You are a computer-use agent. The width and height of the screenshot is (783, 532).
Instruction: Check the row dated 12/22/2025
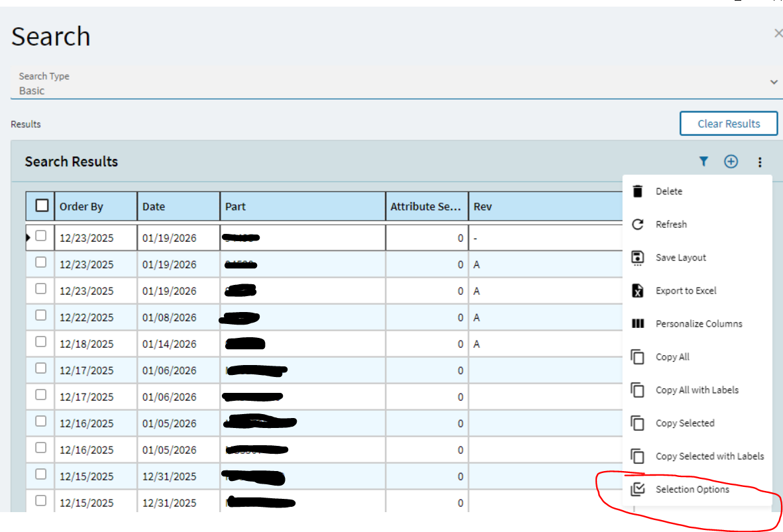tap(41, 315)
